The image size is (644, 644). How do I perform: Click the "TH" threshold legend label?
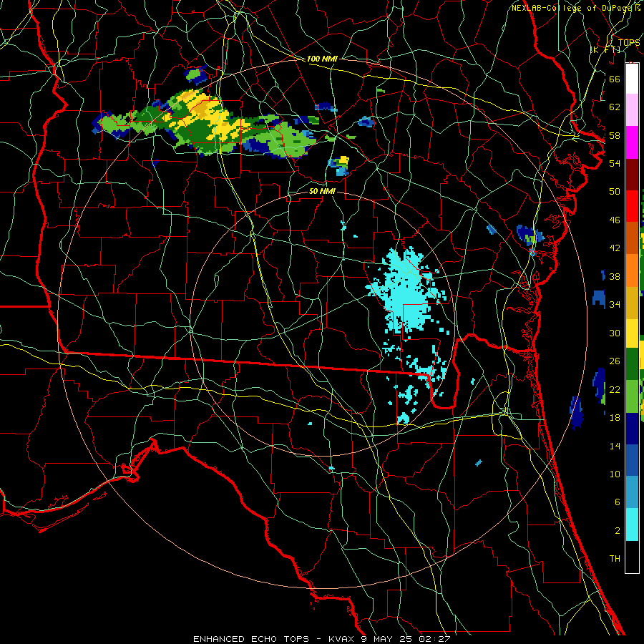(615, 559)
